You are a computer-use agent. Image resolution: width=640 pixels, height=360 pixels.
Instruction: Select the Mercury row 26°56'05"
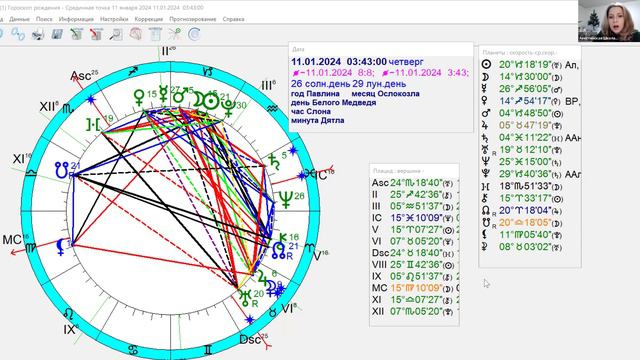pyautogui.click(x=530, y=89)
